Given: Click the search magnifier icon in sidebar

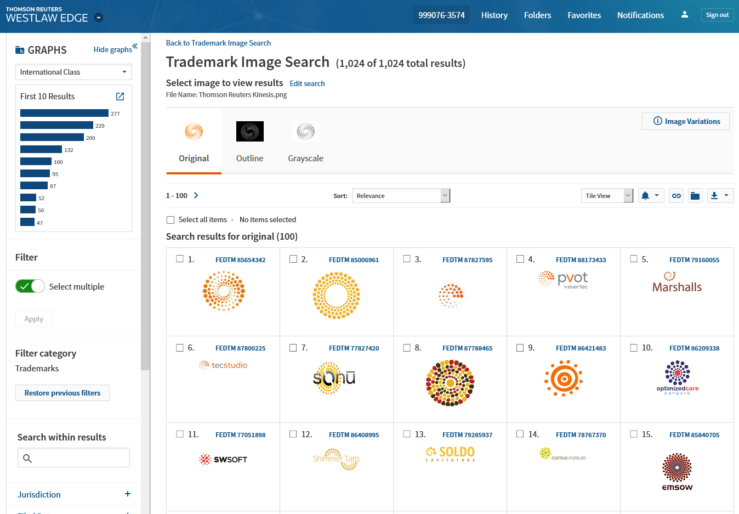Looking at the screenshot, I should click(27, 458).
